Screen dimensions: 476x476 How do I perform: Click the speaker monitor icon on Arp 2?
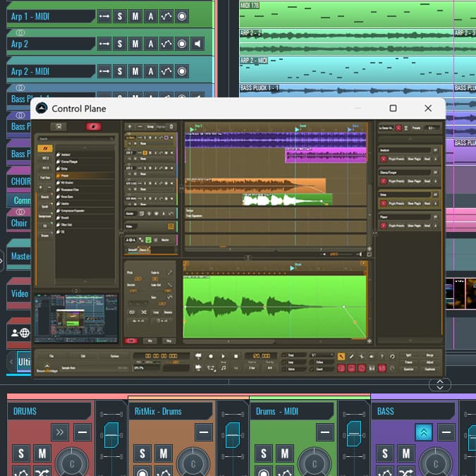coord(197,44)
